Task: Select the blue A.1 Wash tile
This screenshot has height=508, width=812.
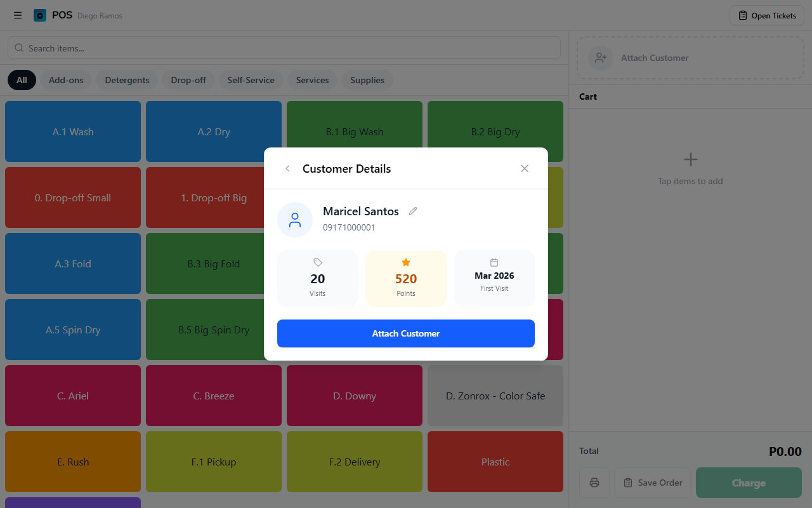Action: (73, 132)
